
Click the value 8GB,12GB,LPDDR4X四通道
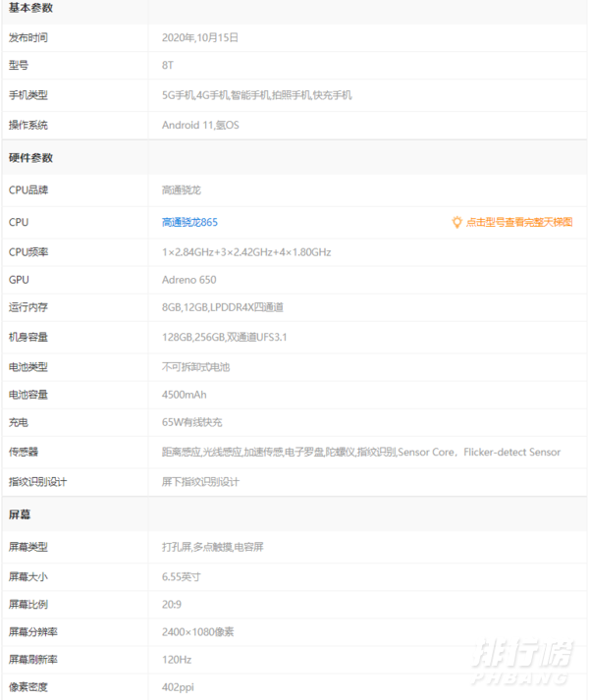click(223, 307)
